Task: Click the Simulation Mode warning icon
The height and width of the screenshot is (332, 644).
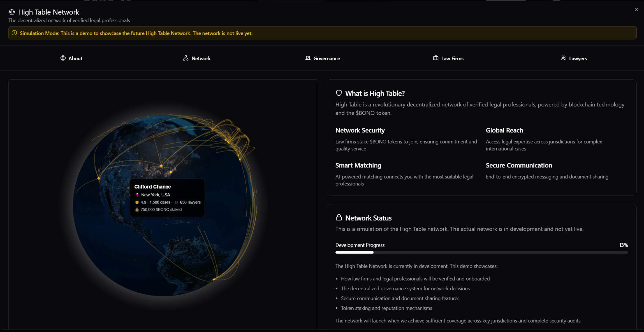Action: [14, 33]
